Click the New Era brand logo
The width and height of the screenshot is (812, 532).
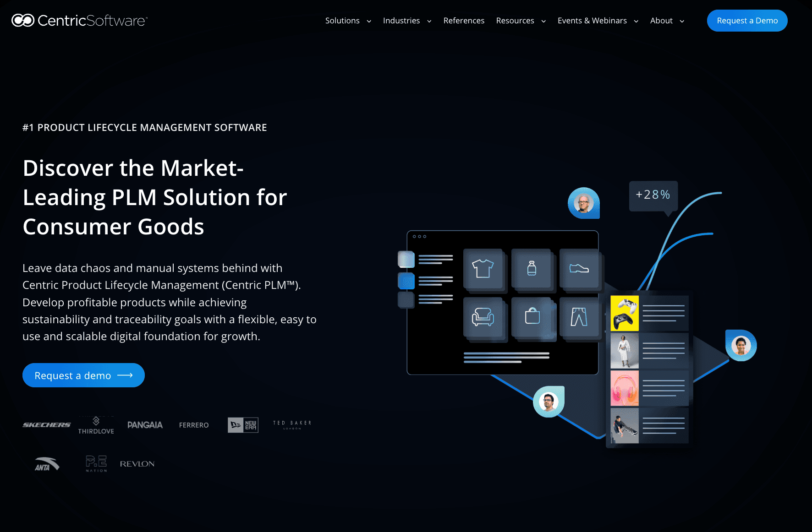coord(243,425)
